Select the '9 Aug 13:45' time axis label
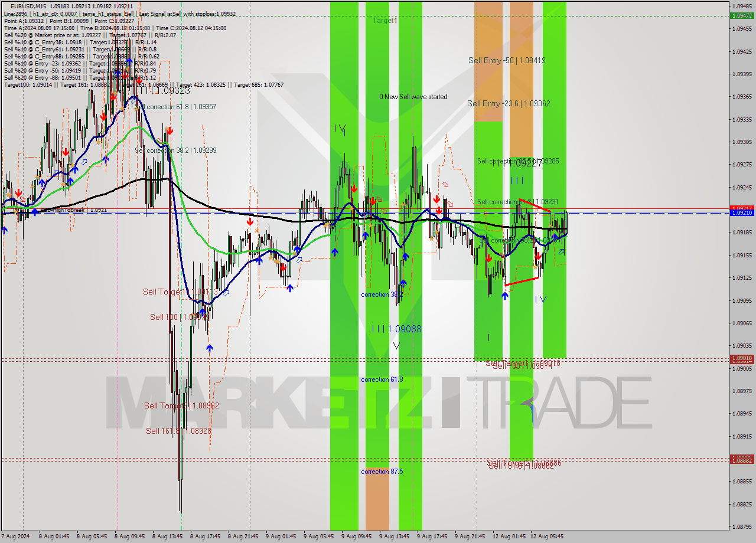Screen dimensions: 756x543 (x=395, y=537)
